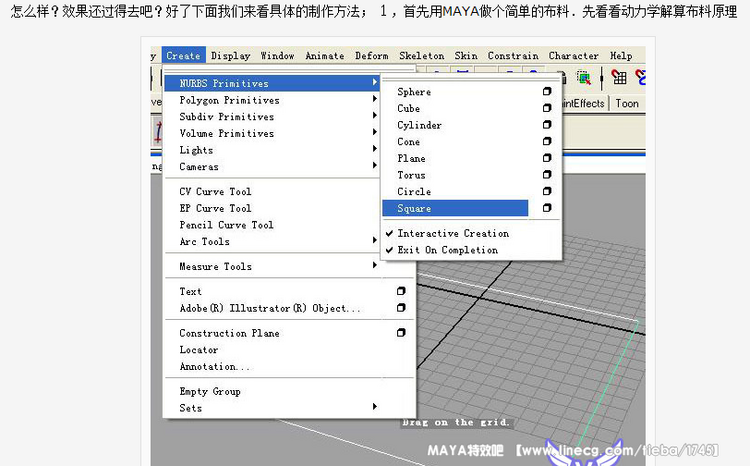Image resolution: width=750 pixels, height=466 pixels.
Task: Open the Skeleton menu
Action: click(x=421, y=55)
